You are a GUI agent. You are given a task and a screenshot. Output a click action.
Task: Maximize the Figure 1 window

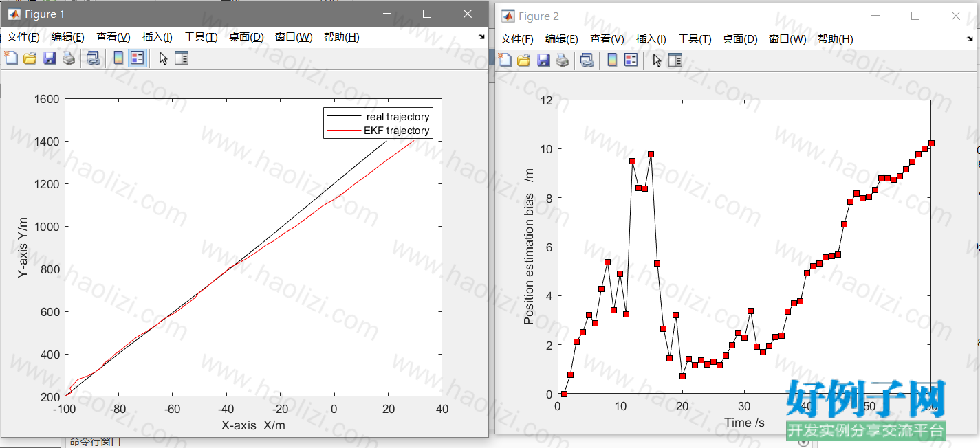(427, 14)
